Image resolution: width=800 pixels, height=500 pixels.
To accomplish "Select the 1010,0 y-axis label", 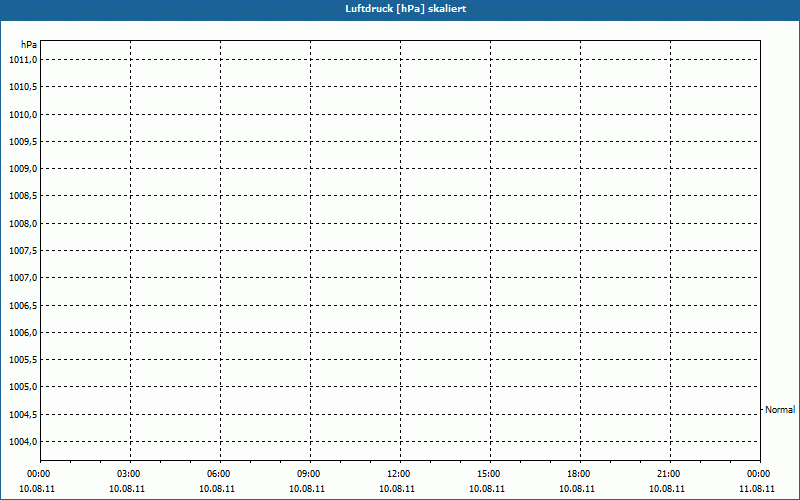I will pos(23,114).
